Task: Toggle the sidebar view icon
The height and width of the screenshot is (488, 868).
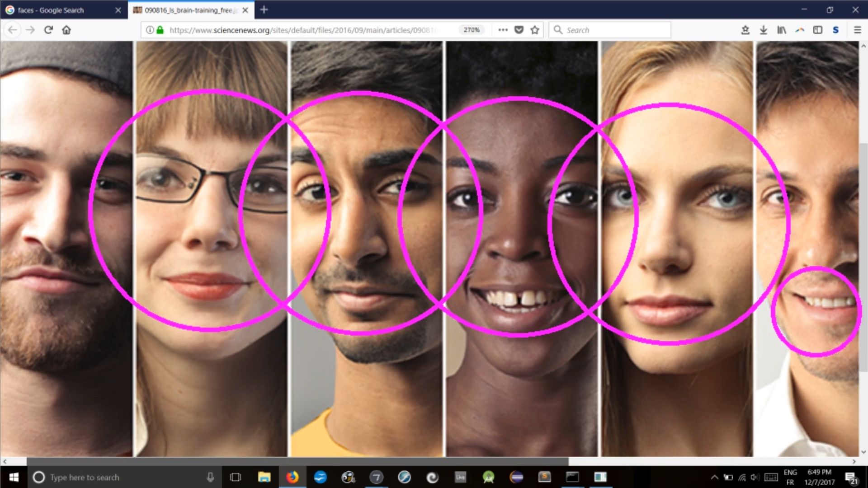Action: pos(817,30)
